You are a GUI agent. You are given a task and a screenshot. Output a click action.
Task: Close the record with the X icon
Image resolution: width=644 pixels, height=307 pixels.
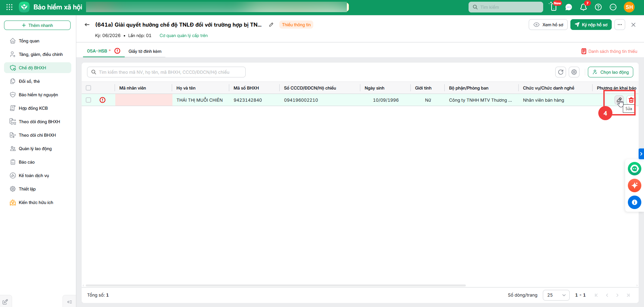[633, 25]
